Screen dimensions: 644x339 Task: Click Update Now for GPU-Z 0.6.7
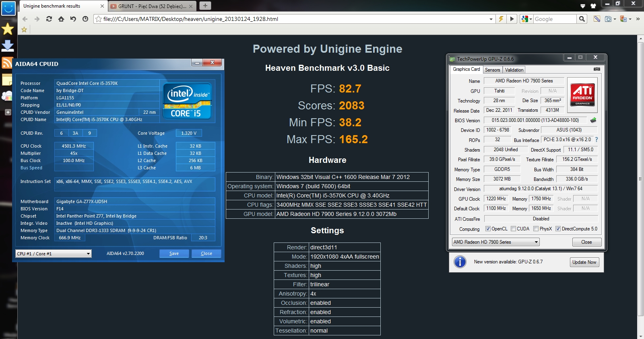[584, 262]
